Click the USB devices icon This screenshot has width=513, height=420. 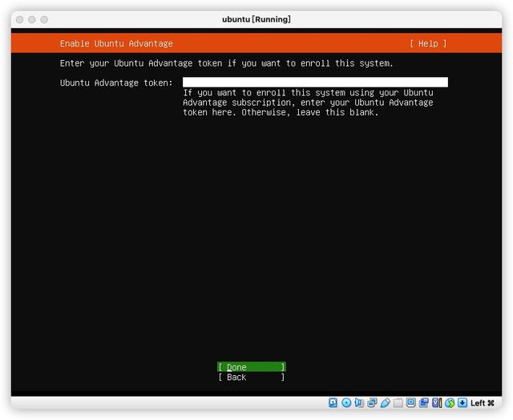coord(385,402)
